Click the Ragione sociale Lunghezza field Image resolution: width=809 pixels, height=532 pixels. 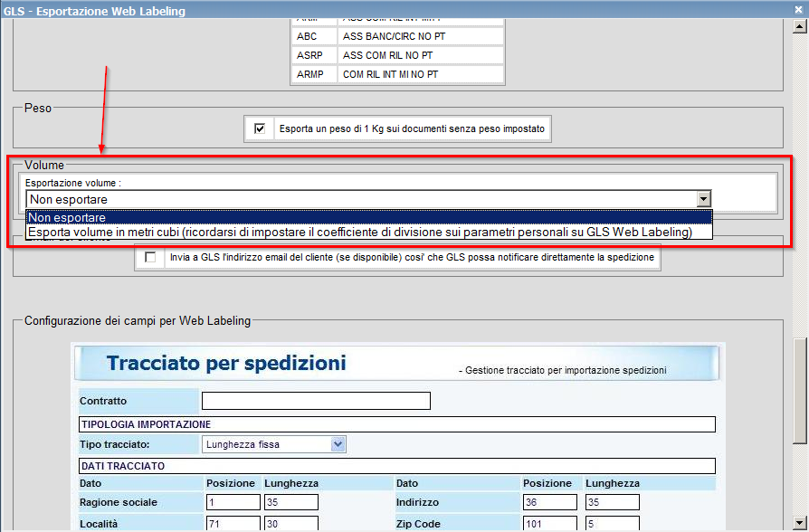pyautogui.click(x=291, y=502)
